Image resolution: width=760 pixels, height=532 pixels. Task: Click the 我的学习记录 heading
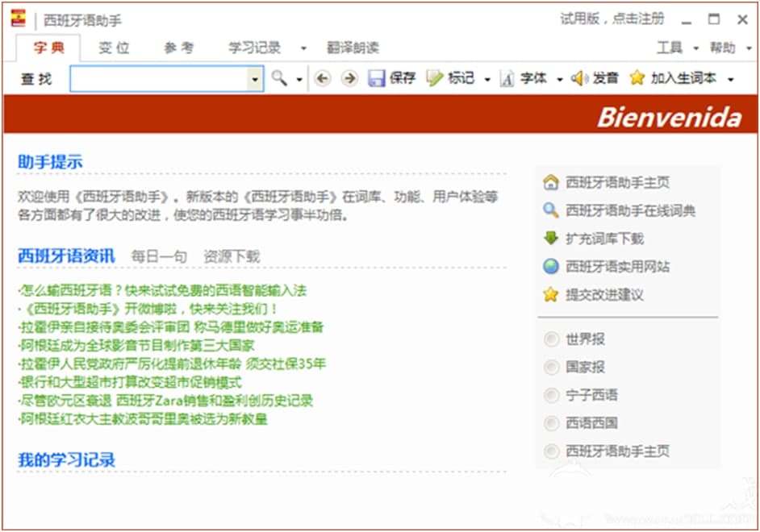66,460
